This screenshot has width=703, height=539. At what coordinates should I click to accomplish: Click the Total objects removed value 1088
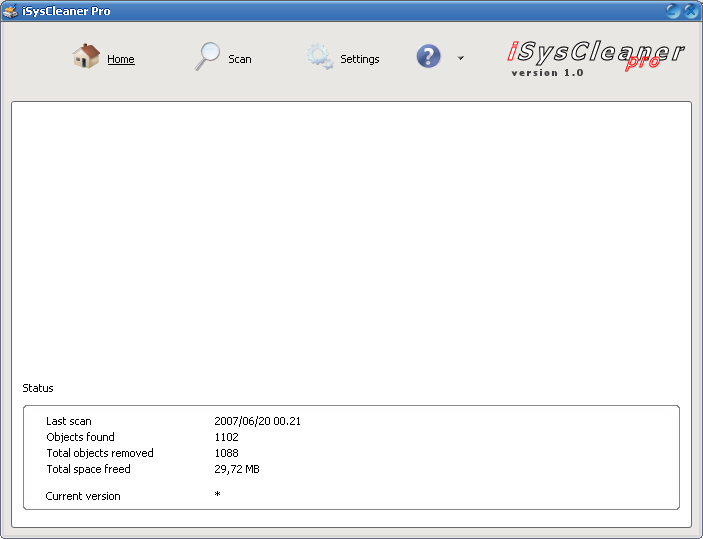227,453
